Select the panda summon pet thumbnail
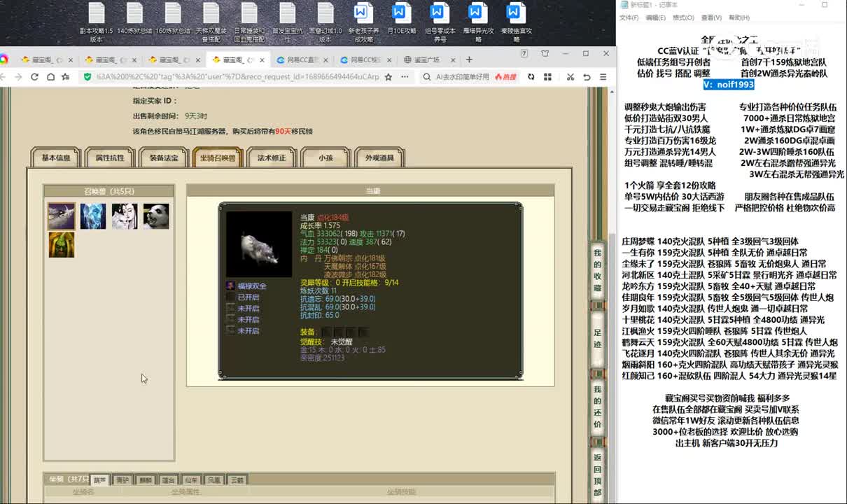The width and height of the screenshot is (847, 504). (156, 216)
